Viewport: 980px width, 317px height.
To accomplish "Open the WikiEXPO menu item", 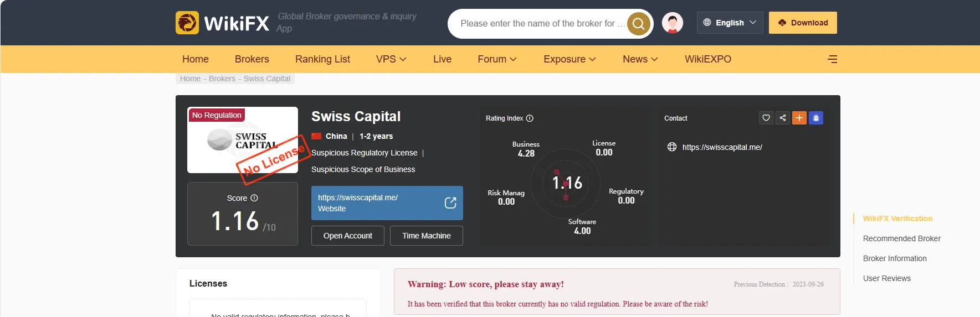I will [x=708, y=59].
